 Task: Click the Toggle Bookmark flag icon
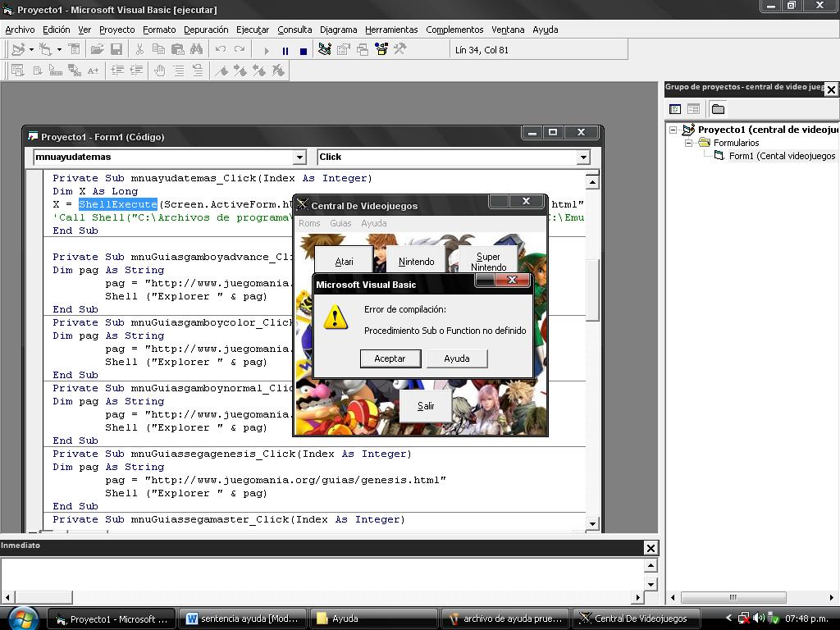click(221, 71)
